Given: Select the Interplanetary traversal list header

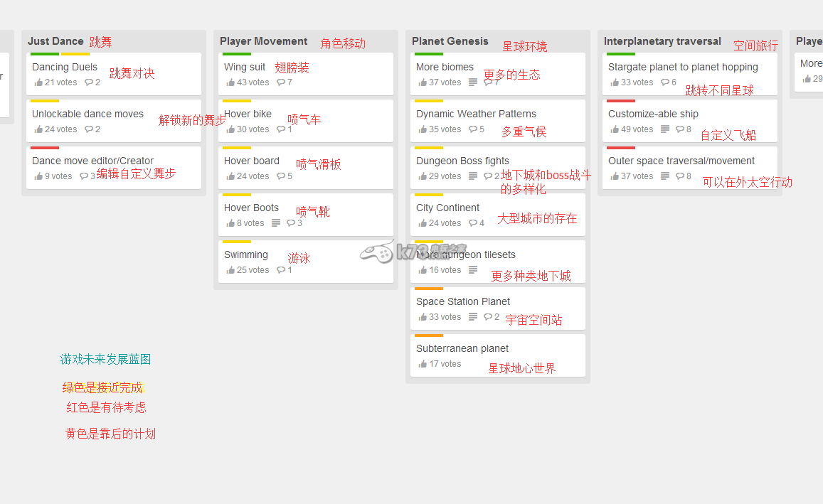Looking at the screenshot, I should (662, 41).
